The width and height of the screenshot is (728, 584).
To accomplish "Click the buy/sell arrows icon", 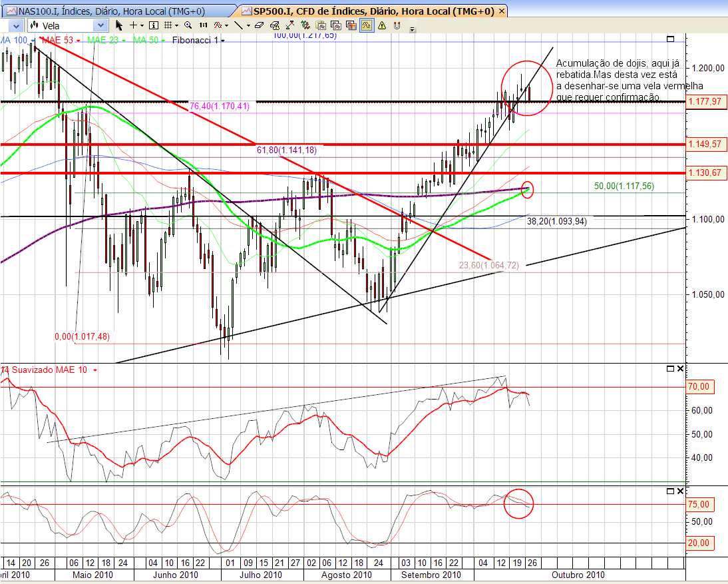I will click(x=305, y=25).
